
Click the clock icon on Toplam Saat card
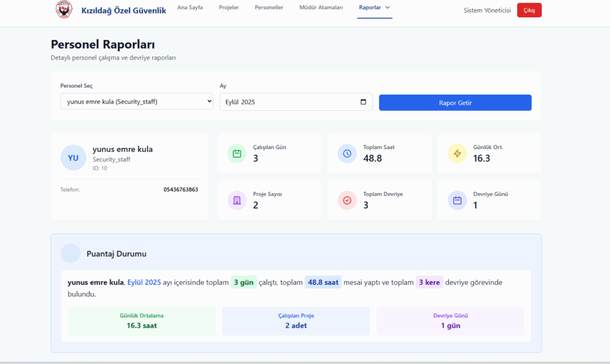coord(347,153)
